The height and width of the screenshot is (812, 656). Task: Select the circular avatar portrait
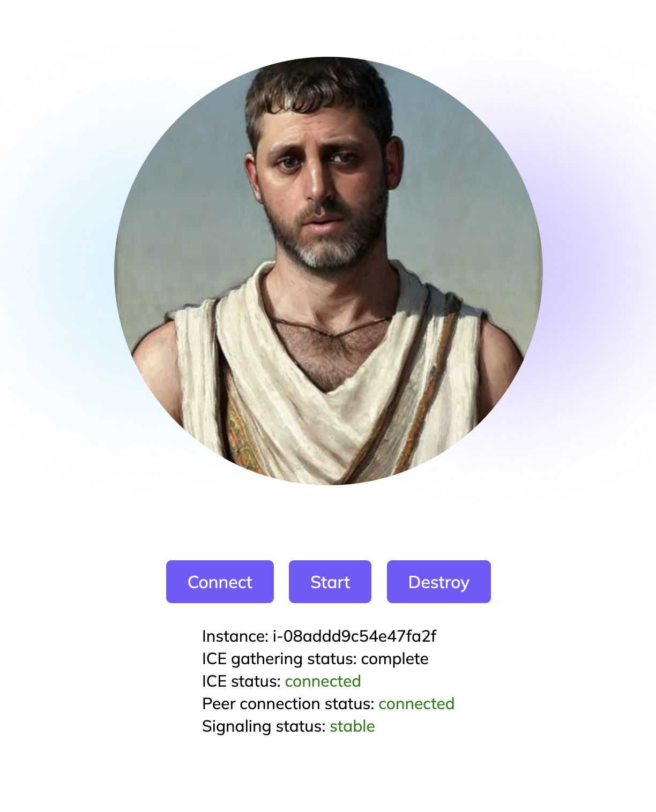pos(329,270)
